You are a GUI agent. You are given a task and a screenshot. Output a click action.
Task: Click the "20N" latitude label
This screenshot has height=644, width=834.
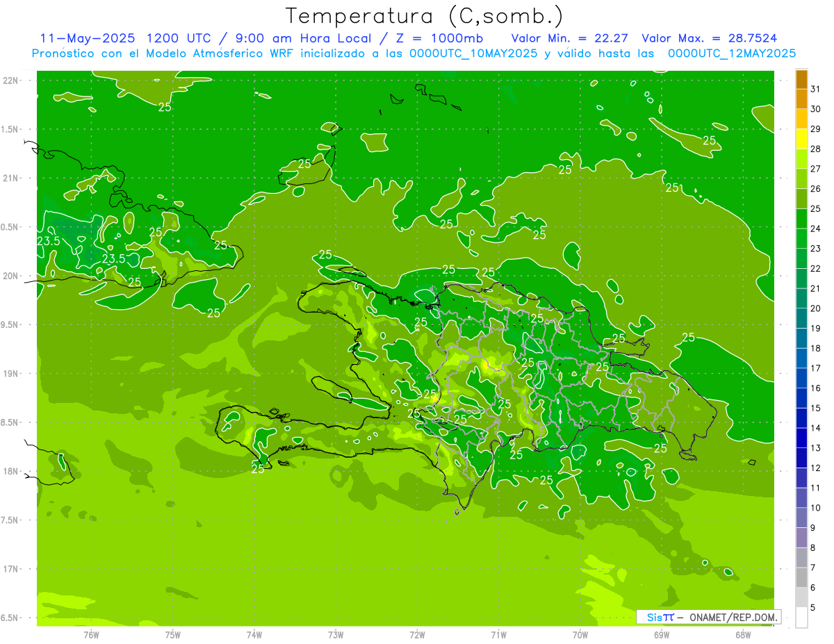(10, 276)
